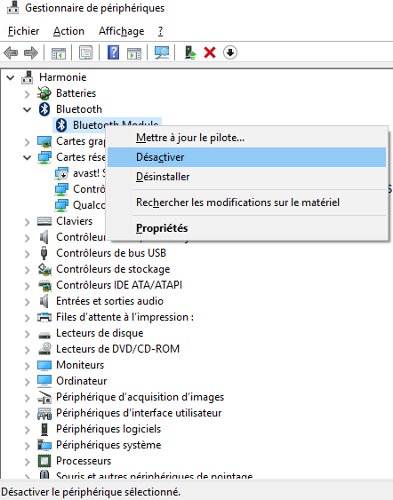Image resolution: width=393 pixels, height=500 pixels.
Task: Click the Lecteurs de DVD/CD-ROM icon
Action: (x=45, y=349)
